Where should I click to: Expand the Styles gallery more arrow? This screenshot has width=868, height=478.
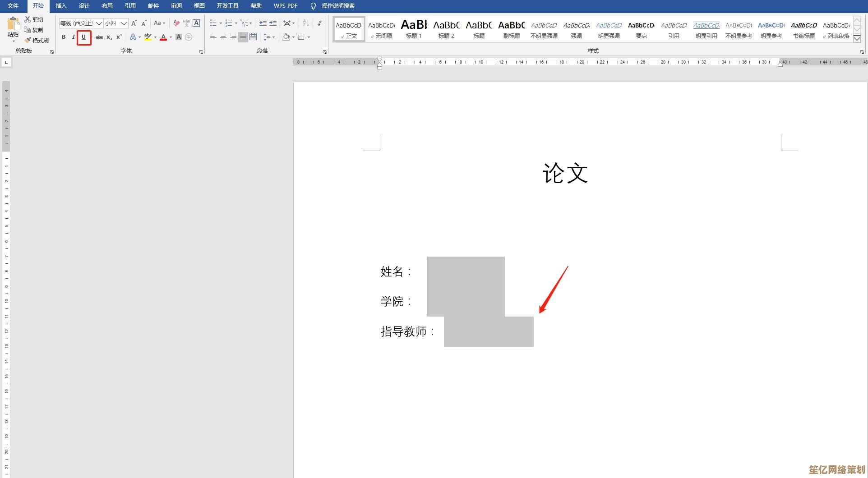tap(857, 39)
